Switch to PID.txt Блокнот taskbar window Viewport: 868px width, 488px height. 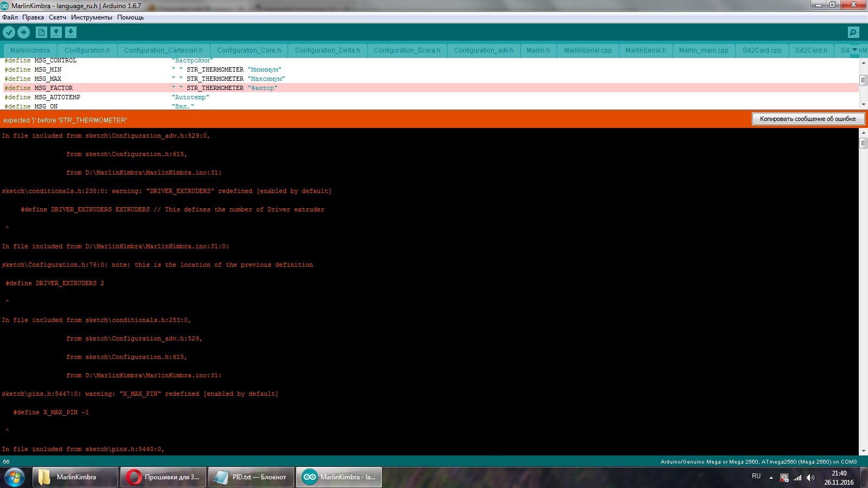click(x=251, y=477)
